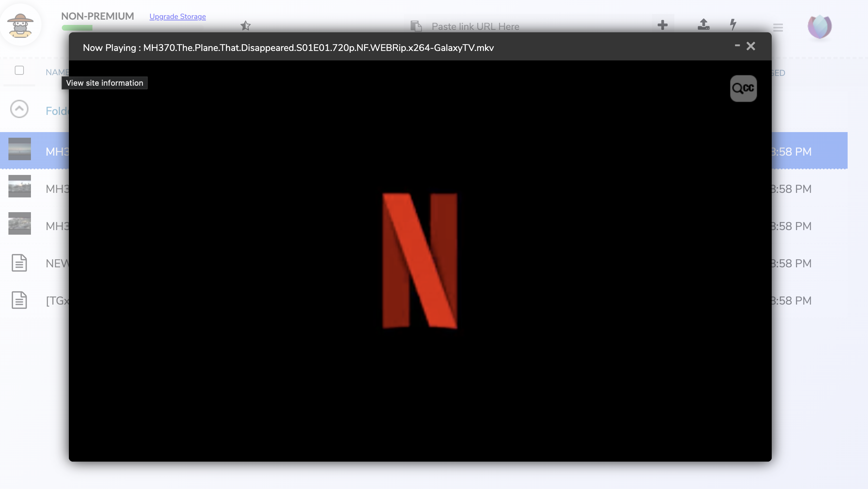Open the hamburger menu
This screenshot has height=489, width=868.
(778, 27)
